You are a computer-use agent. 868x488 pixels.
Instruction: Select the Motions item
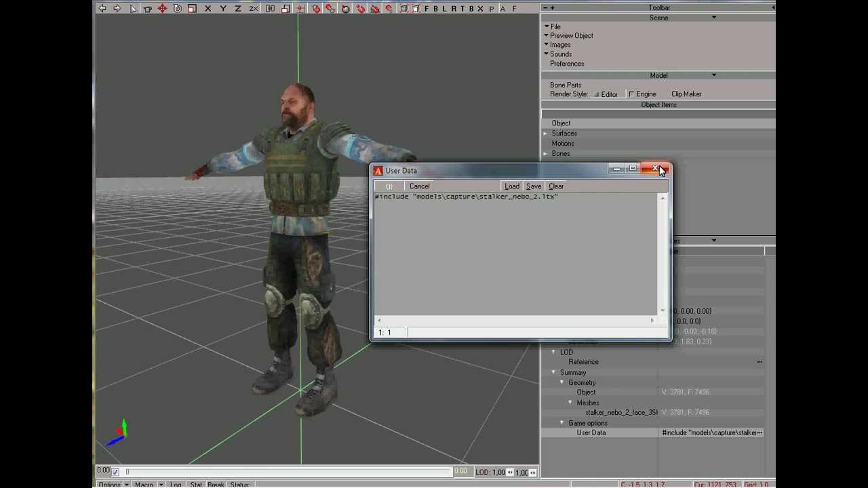pos(563,144)
